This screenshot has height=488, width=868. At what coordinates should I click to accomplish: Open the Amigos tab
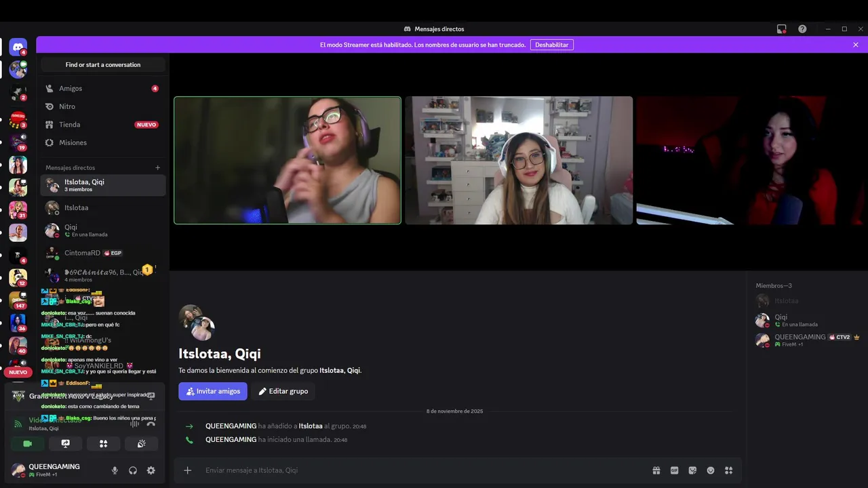[103, 89]
